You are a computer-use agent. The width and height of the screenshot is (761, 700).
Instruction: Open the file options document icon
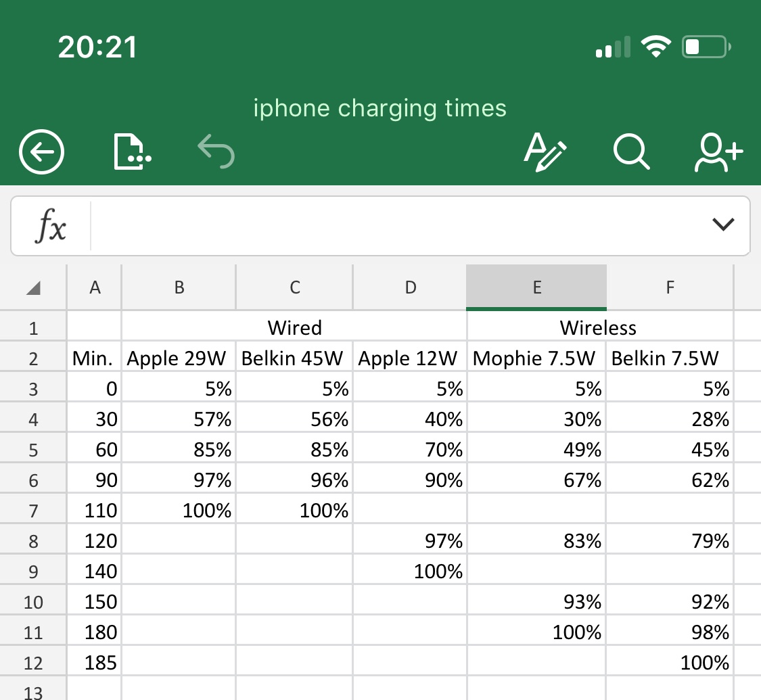click(x=132, y=152)
